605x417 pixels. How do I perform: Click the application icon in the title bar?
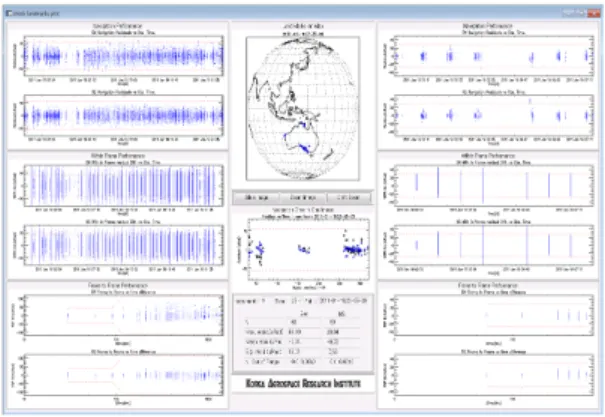click(9, 13)
